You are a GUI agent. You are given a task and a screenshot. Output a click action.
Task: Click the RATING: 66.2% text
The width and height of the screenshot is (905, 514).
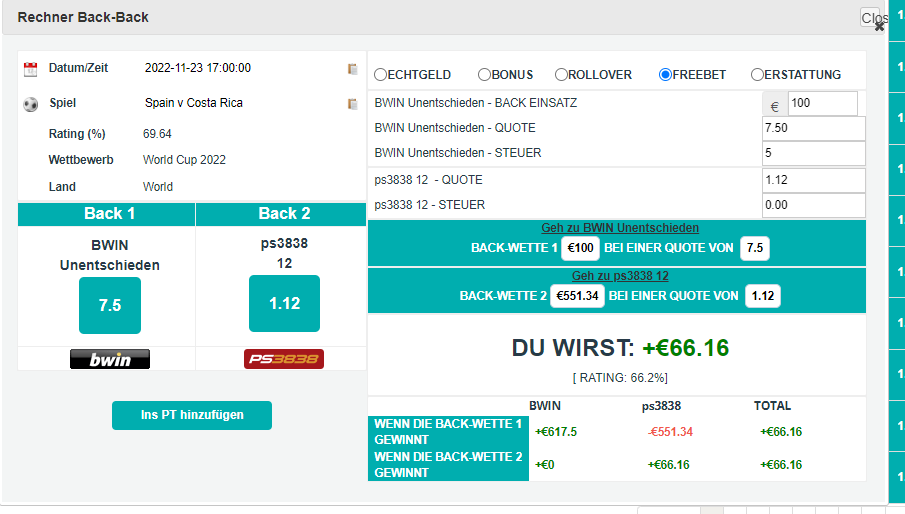[x=620, y=378]
